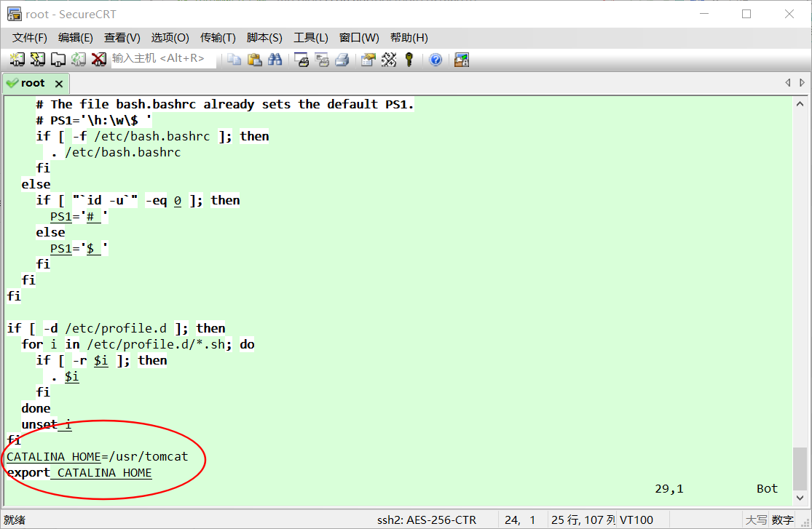
Task: Click the 大写 caps lock indicator
Action: (x=755, y=520)
